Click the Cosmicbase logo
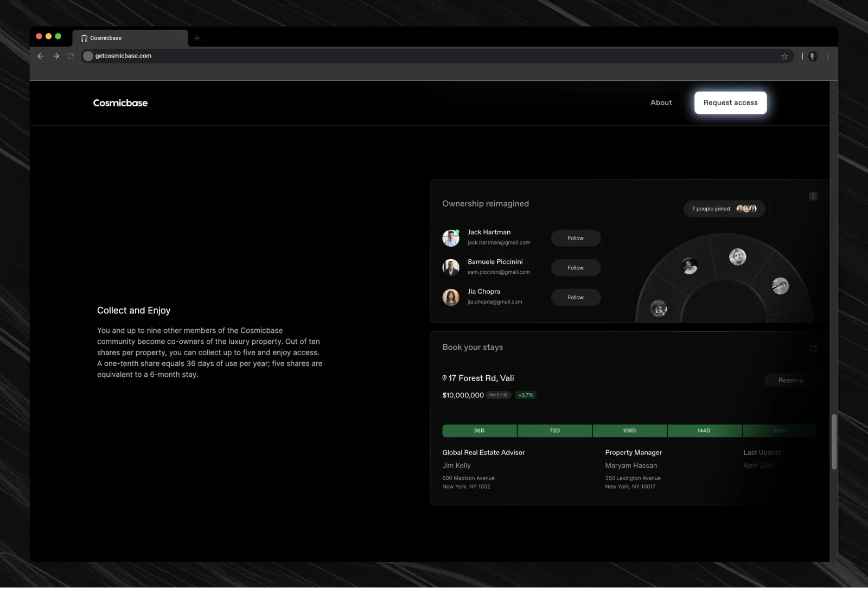Screen dimensions: 868x591 point(120,103)
